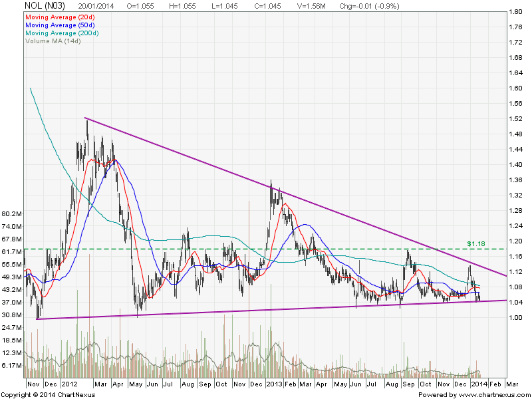Viewport: 532px width, 399px height.
Task: Click the 1.04 price axis label
Action: point(516,302)
